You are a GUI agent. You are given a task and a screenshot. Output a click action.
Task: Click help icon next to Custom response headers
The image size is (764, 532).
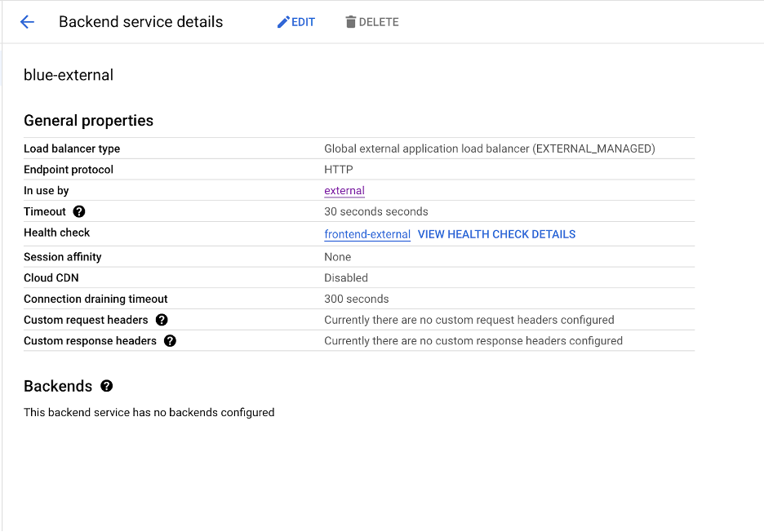[170, 341]
